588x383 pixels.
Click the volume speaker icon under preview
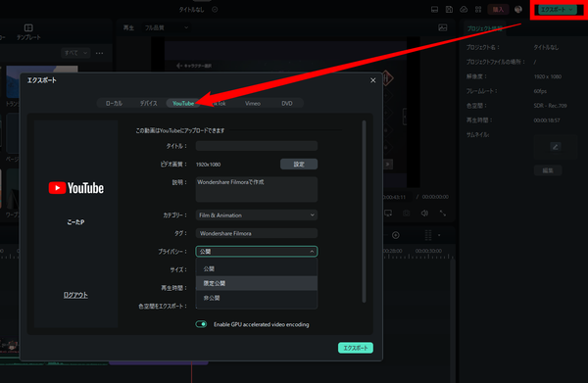pos(424,214)
